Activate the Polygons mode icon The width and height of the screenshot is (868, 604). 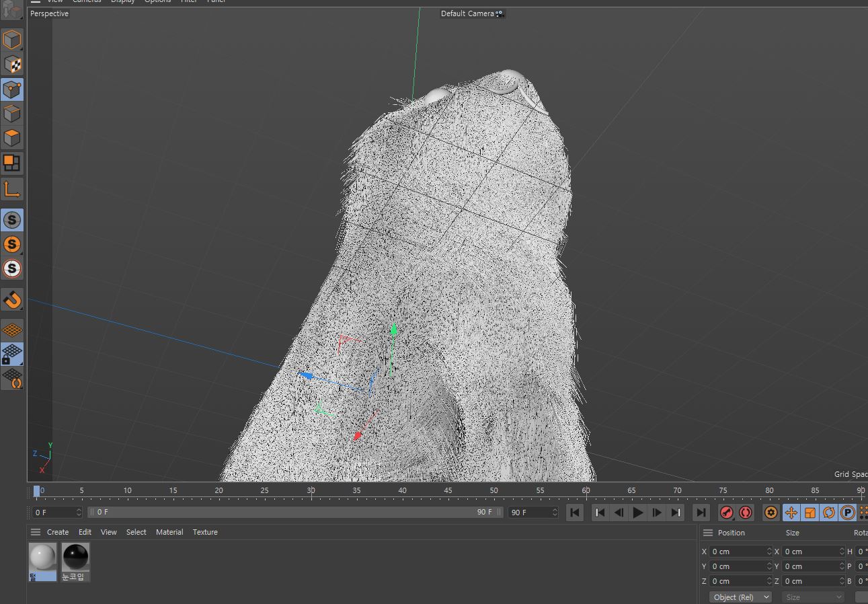click(x=12, y=138)
